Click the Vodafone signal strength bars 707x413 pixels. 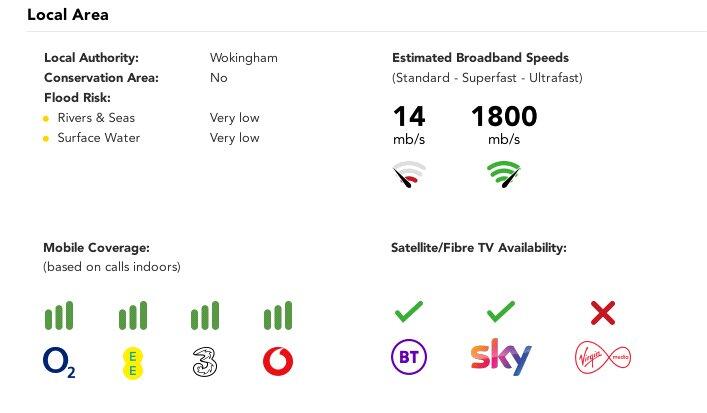277,316
